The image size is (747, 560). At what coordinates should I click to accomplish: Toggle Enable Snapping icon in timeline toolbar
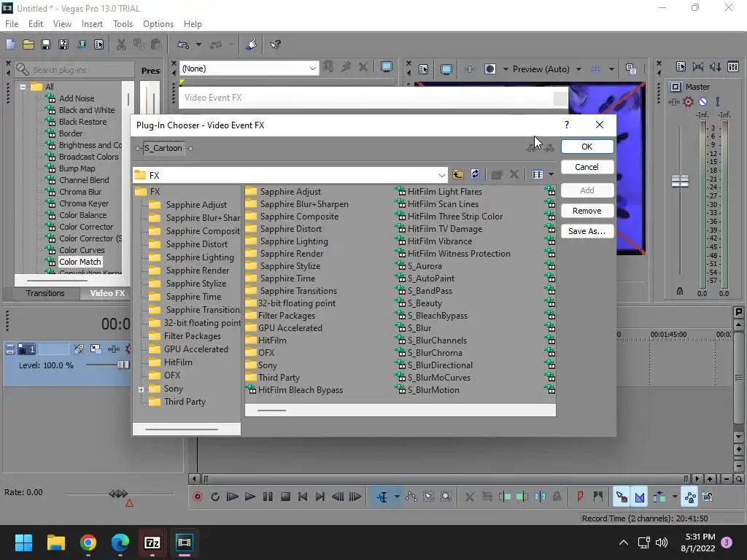622,497
